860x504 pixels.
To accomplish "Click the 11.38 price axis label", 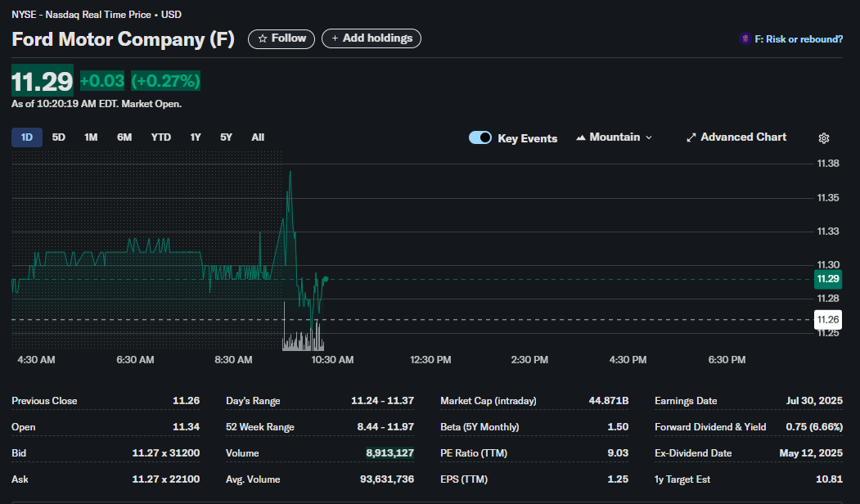I will (828, 164).
